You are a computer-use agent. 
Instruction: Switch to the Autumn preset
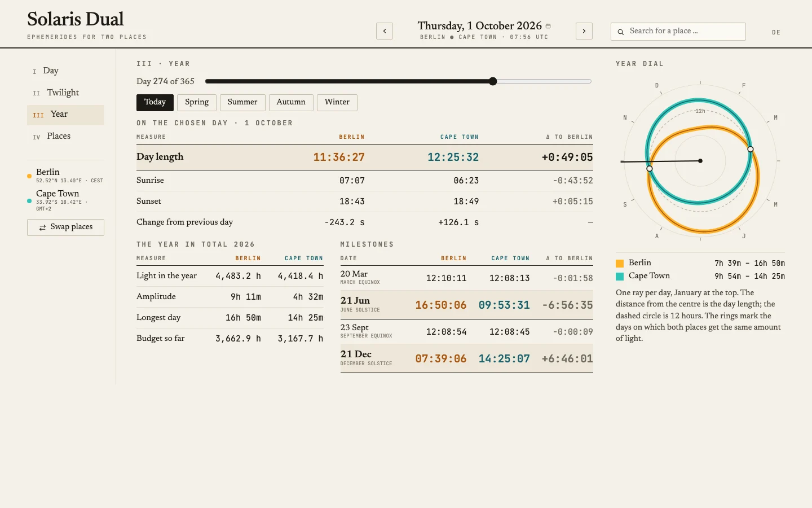coord(291,102)
